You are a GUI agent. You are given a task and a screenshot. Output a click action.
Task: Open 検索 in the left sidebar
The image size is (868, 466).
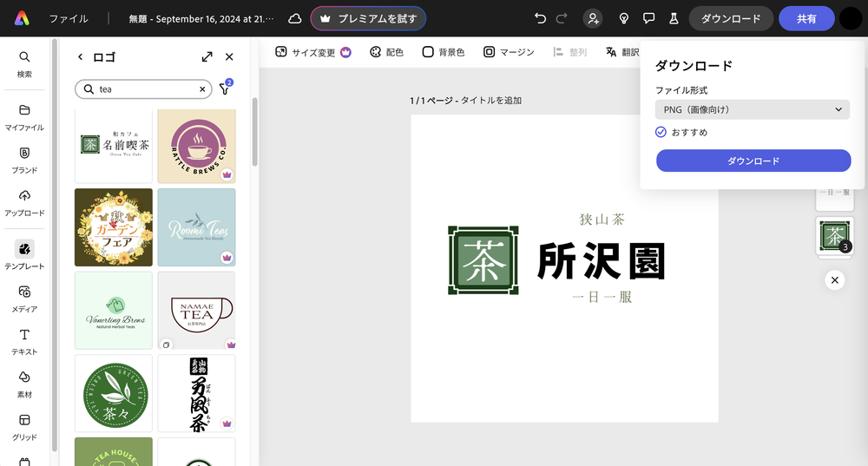24,65
